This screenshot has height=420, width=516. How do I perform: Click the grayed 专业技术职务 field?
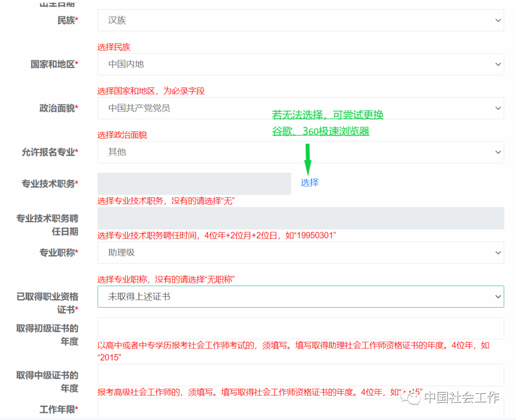(194, 183)
